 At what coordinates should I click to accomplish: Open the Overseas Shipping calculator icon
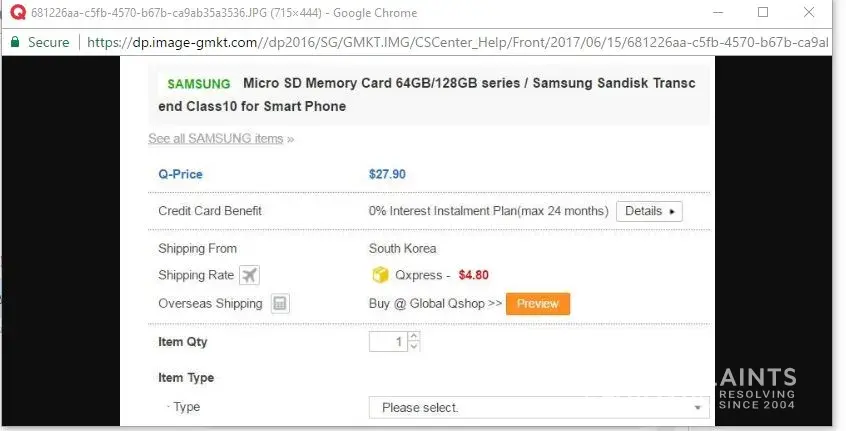(280, 303)
